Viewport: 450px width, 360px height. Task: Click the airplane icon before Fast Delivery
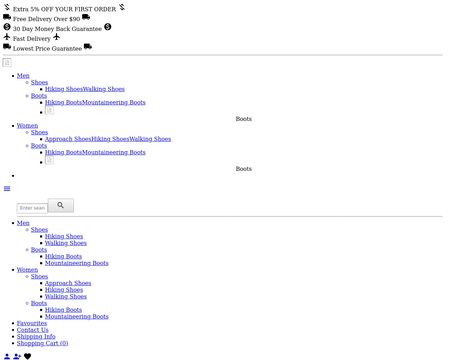coord(7,36)
